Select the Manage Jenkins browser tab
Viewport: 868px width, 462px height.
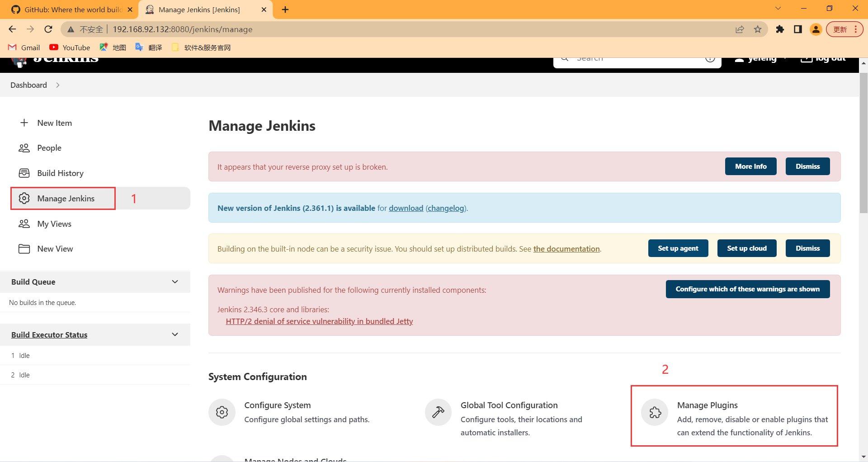coord(206,10)
